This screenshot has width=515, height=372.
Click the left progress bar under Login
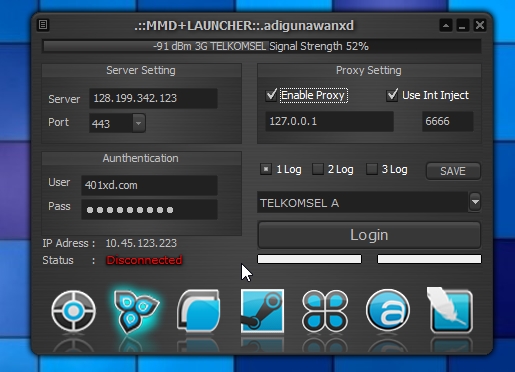tap(309, 259)
